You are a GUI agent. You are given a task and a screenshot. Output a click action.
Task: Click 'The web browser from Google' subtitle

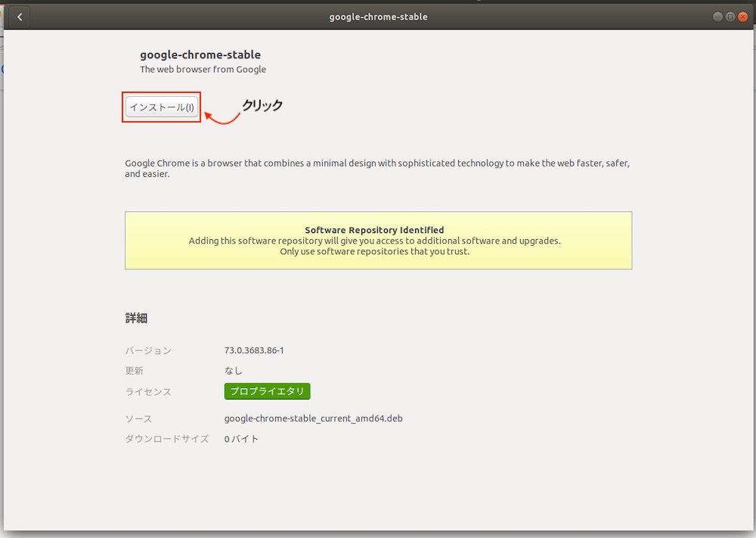203,70
